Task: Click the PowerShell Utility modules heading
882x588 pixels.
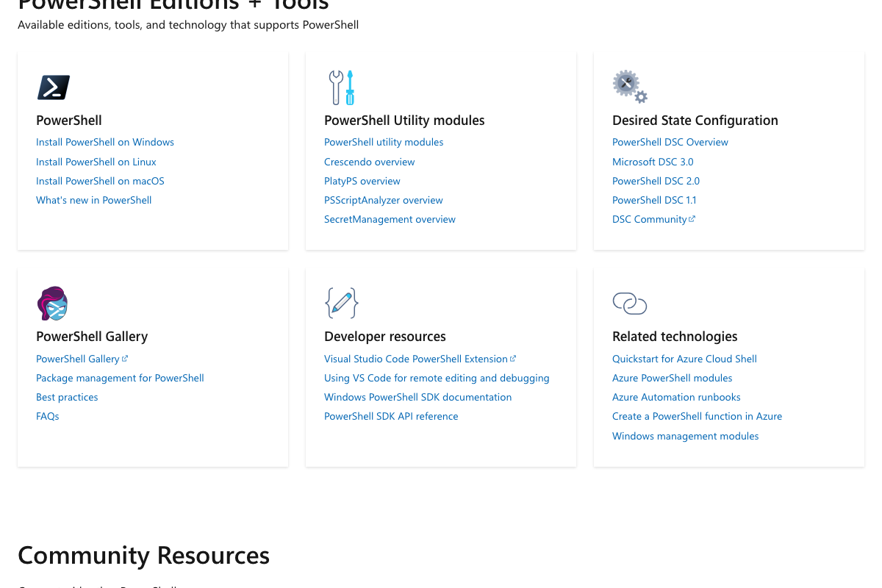Action: (404, 121)
